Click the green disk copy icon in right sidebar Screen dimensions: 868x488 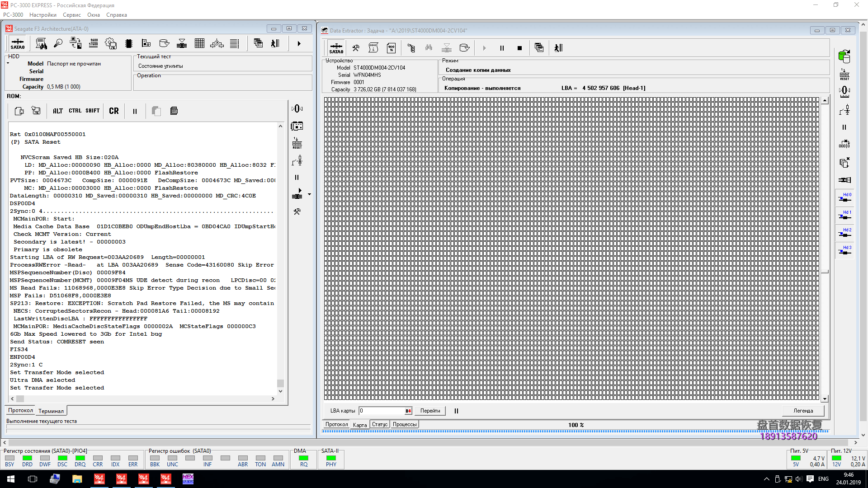[844, 56]
